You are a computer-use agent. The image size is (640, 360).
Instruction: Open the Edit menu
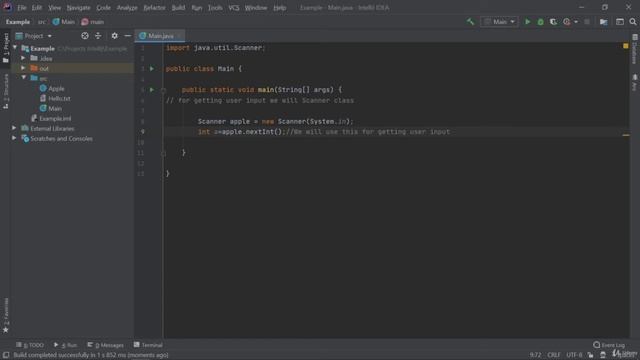[37, 8]
